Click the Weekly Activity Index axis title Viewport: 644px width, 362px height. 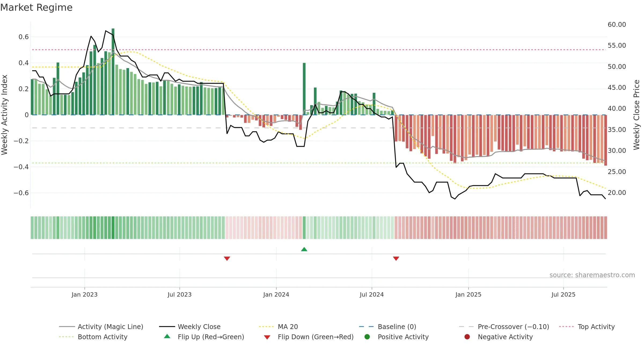pos(4,115)
